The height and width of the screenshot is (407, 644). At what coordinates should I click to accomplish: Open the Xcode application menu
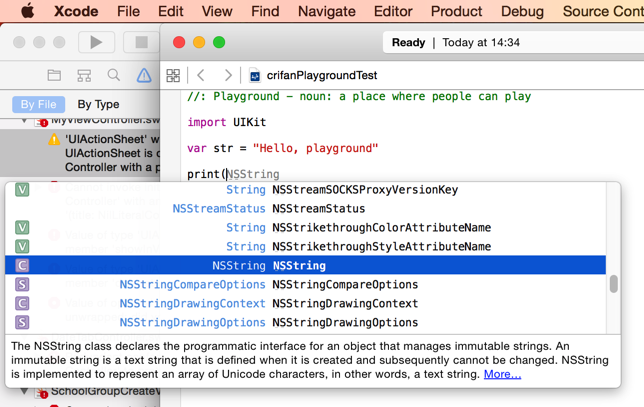(x=76, y=11)
